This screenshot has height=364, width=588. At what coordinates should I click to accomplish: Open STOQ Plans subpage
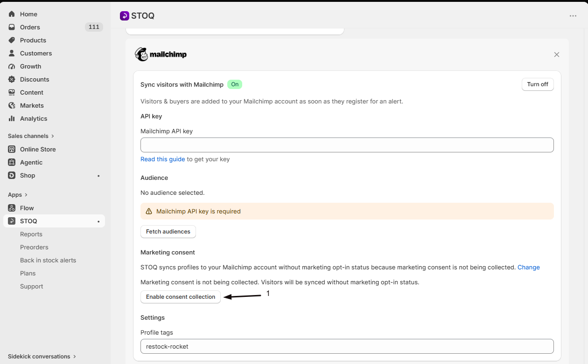click(x=28, y=273)
